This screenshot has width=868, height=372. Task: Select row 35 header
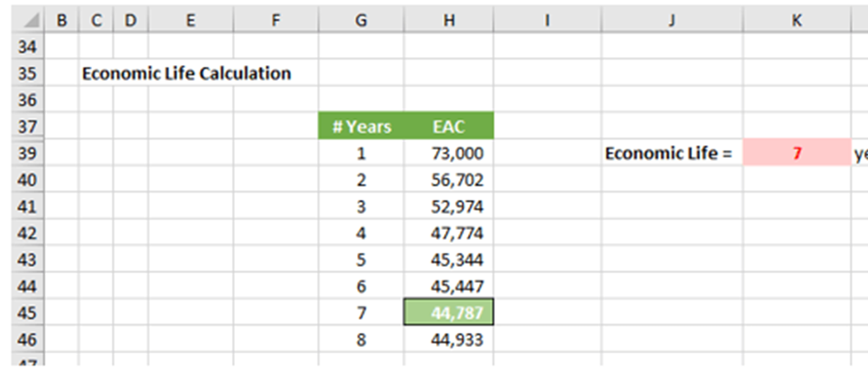point(27,73)
